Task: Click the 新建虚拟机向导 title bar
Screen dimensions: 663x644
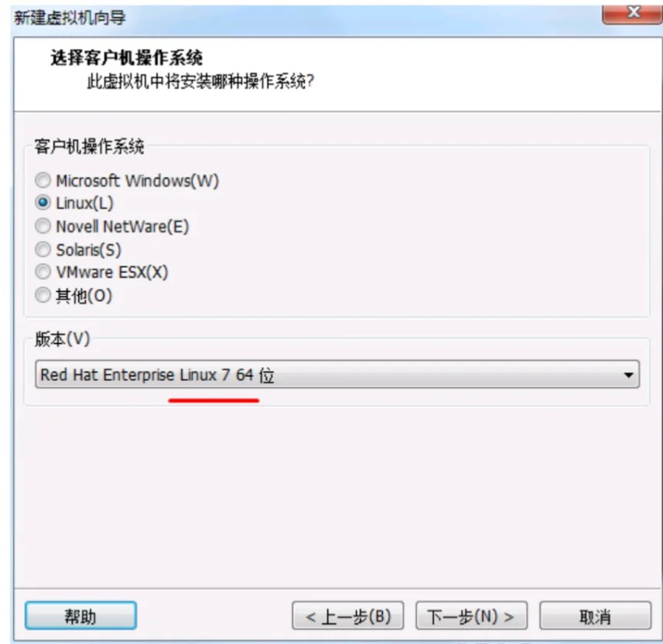Action: 296,18
